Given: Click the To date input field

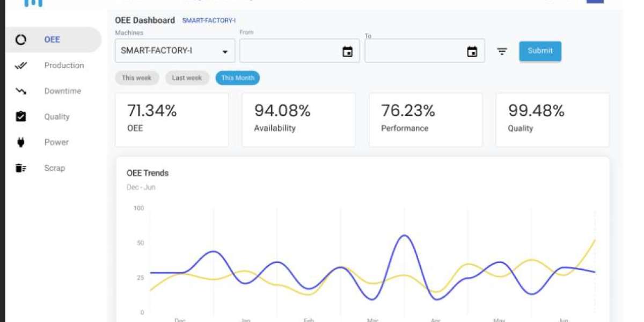Looking at the screenshot, I should coord(425,51).
